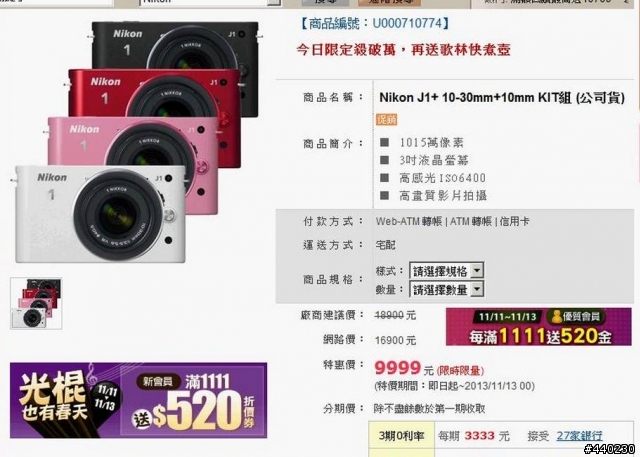Screen dimensions: 640x457
Task: Click the gray search button at top
Action: pos(325,2)
